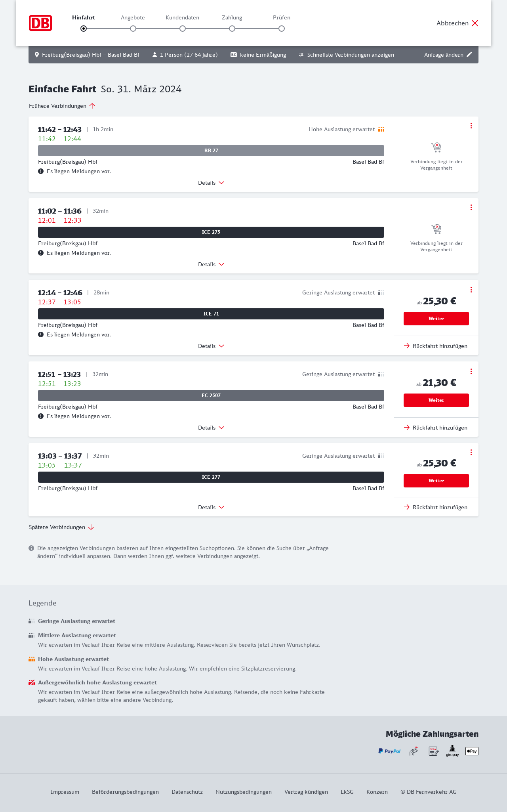507x812 pixels.
Task: Click the DB logo
Action: 40,23
